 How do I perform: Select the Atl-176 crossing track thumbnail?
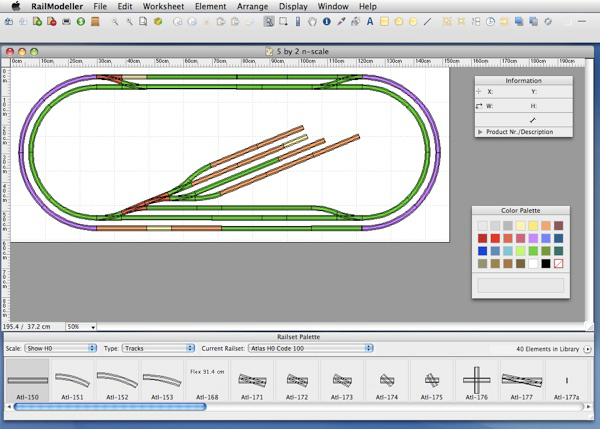tap(476, 381)
